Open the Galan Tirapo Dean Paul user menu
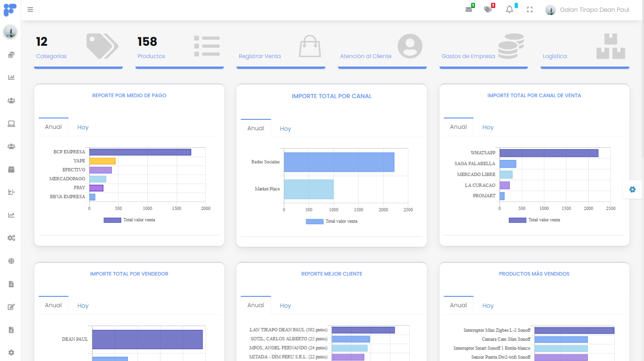The height and width of the screenshot is (361, 644). click(x=588, y=9)
